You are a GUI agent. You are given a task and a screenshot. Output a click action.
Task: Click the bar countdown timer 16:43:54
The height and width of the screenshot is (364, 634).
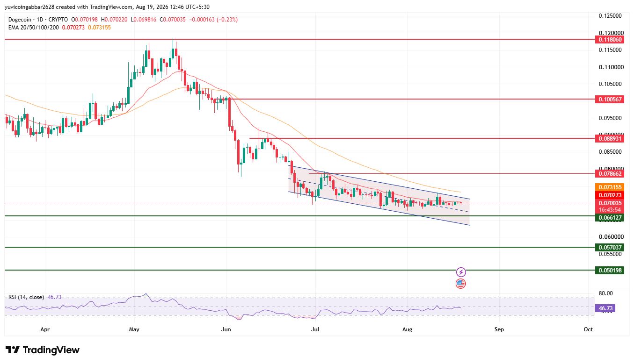click(611, 210)
